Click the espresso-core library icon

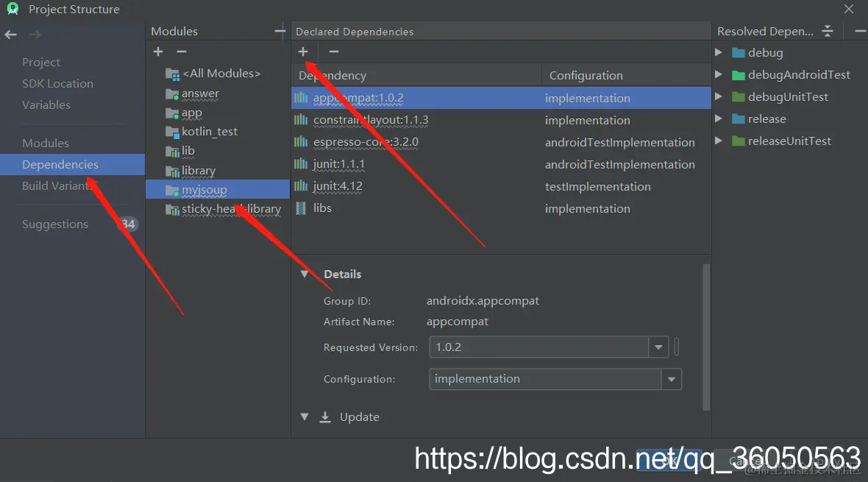tap(301, 142)
